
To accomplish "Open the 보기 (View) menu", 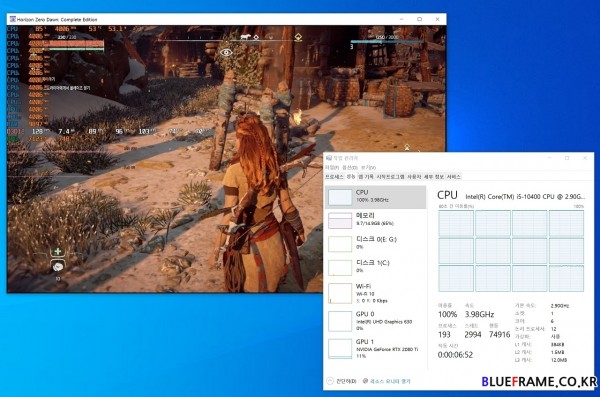I will click(x=368, y=167).
